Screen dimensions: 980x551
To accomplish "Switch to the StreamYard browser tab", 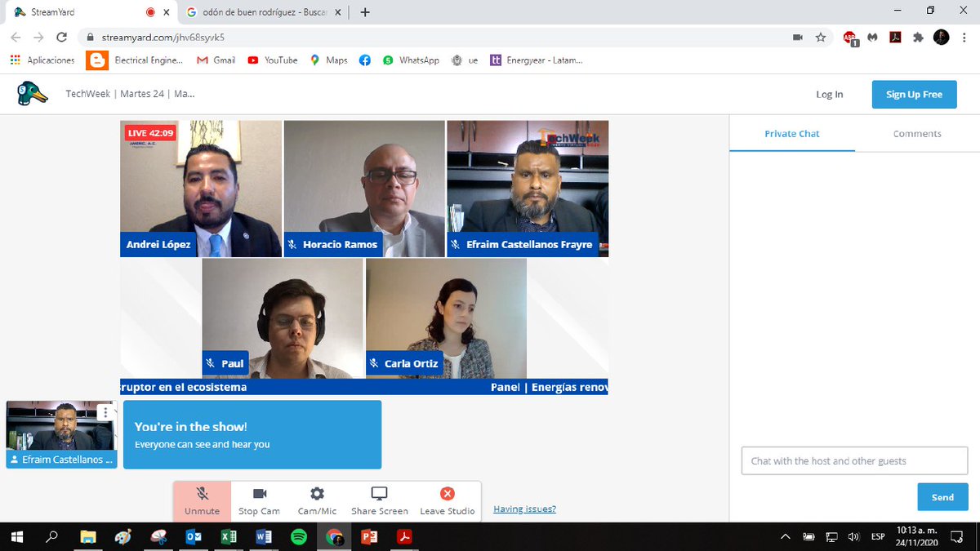I will coord(88,12).
